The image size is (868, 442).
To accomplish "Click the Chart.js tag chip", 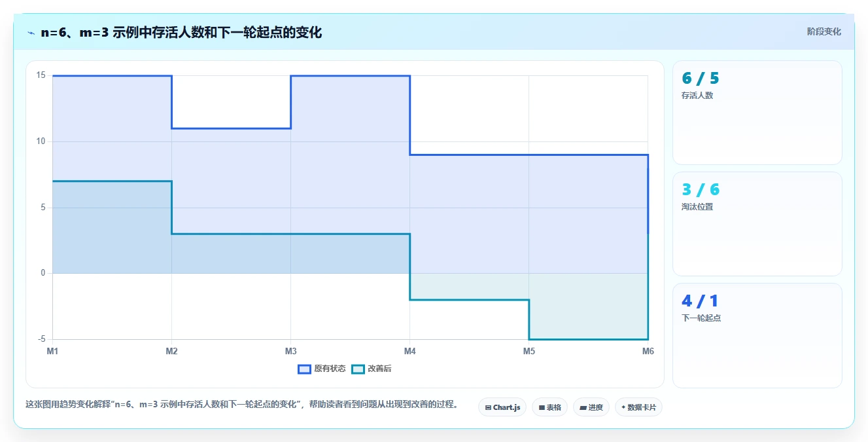I will point(502,407).
